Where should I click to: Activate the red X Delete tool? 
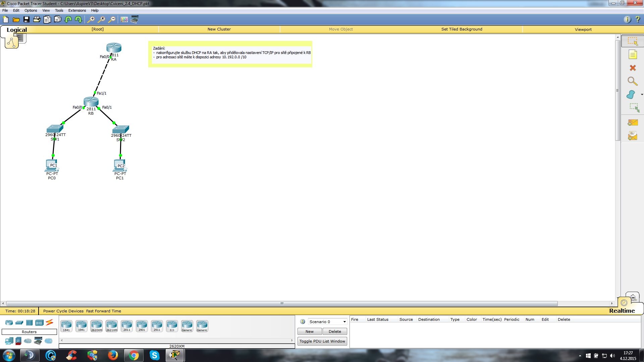click(633, 68)
